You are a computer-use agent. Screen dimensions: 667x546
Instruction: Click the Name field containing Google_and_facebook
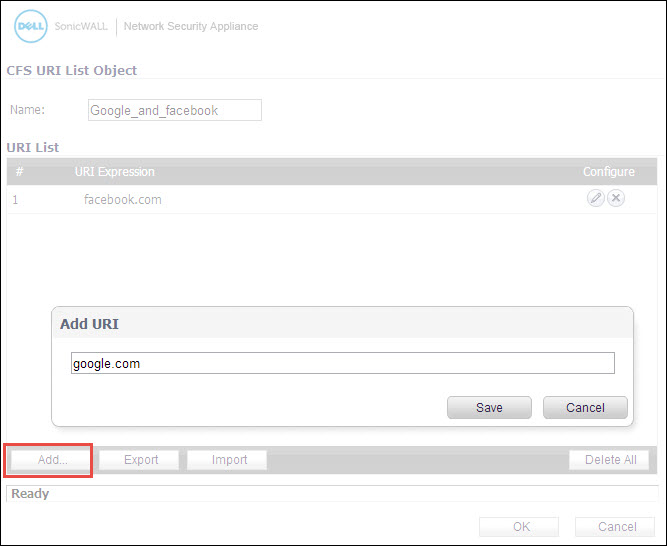[x=174, y=110]
